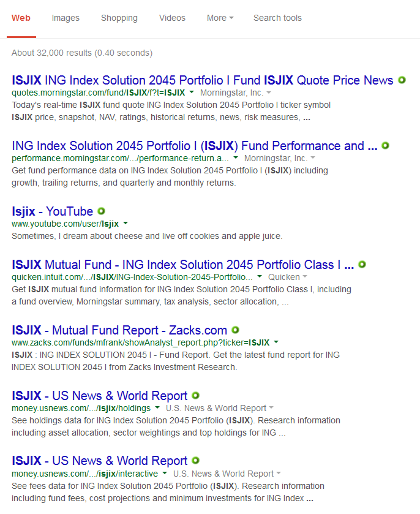Open ISJIX Mutual Fund Quicken result link
The width and height of the screenshot is (420, 514).
pyautogui.click(x=183, y=265)
